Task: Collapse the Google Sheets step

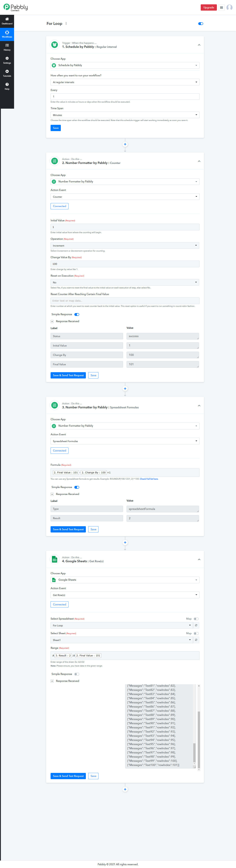Action: pyautogui.click(x=199, y=559)
